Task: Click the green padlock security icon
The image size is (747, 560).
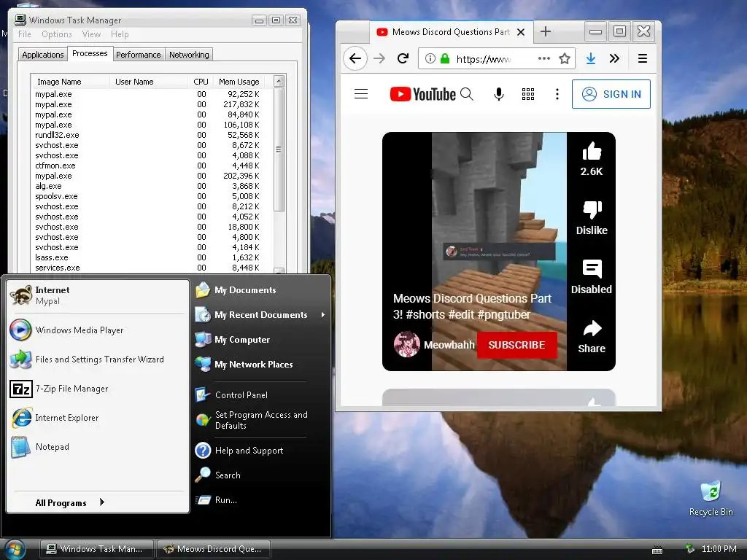Action: coord(445,58)
